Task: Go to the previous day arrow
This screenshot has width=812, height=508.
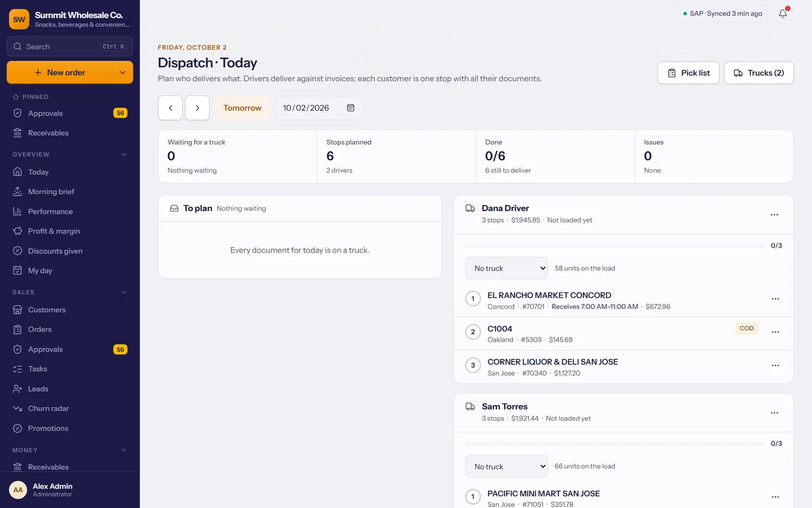Action: 171,108
